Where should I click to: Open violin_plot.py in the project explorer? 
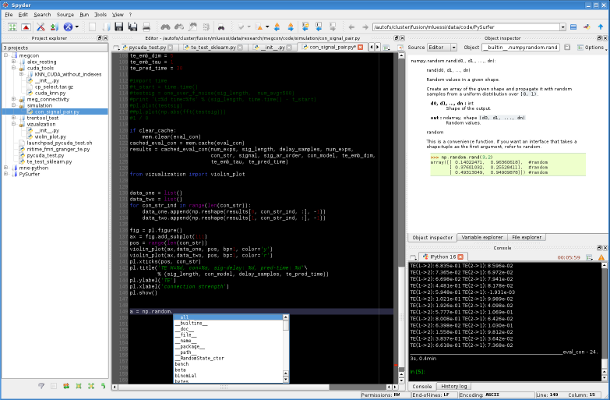point(48,136)
